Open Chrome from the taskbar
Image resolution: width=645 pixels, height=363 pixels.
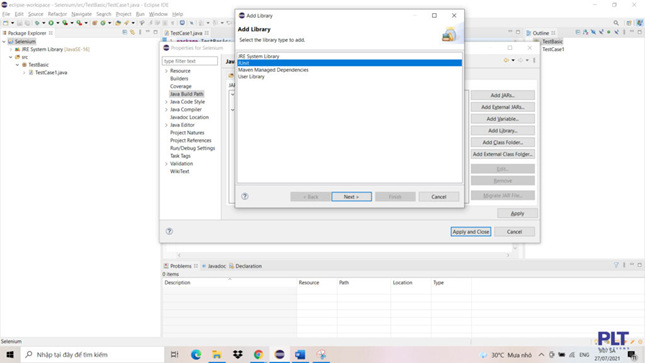pos(258,354)
